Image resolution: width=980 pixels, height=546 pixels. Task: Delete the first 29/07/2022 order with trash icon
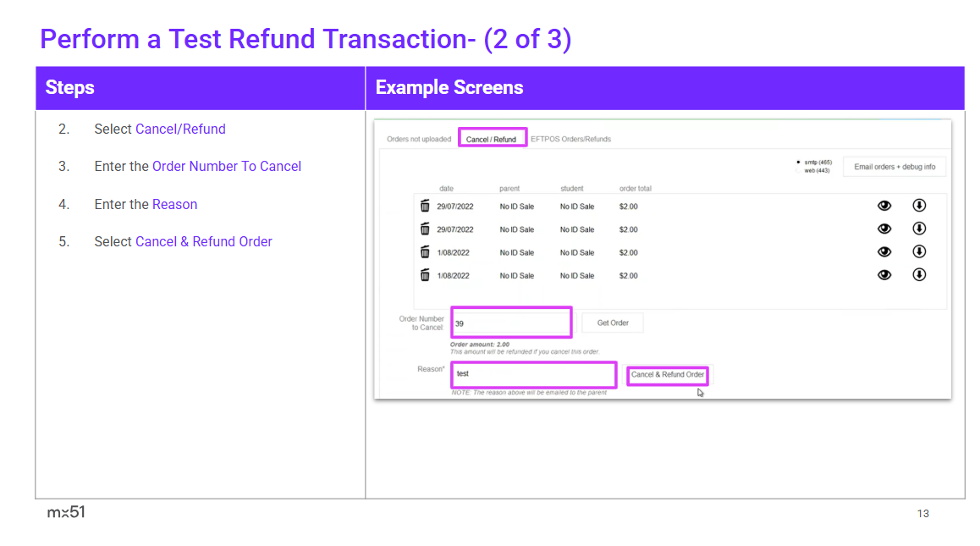(425, 206)
